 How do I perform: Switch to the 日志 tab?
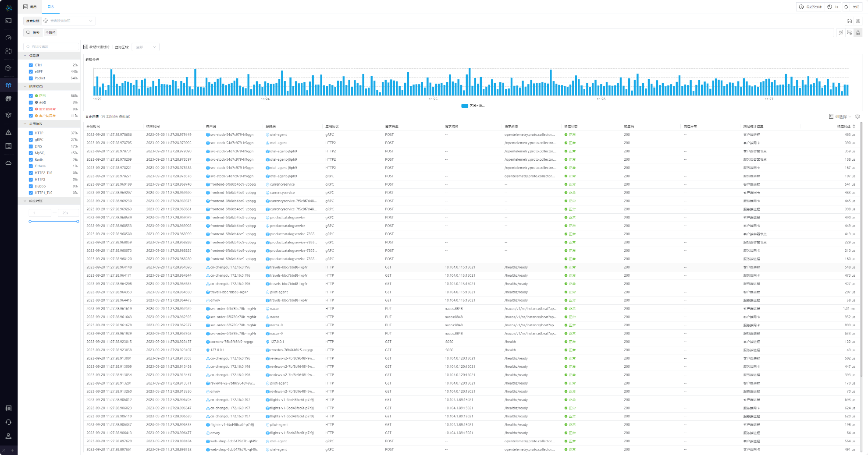tap(51, 7)
